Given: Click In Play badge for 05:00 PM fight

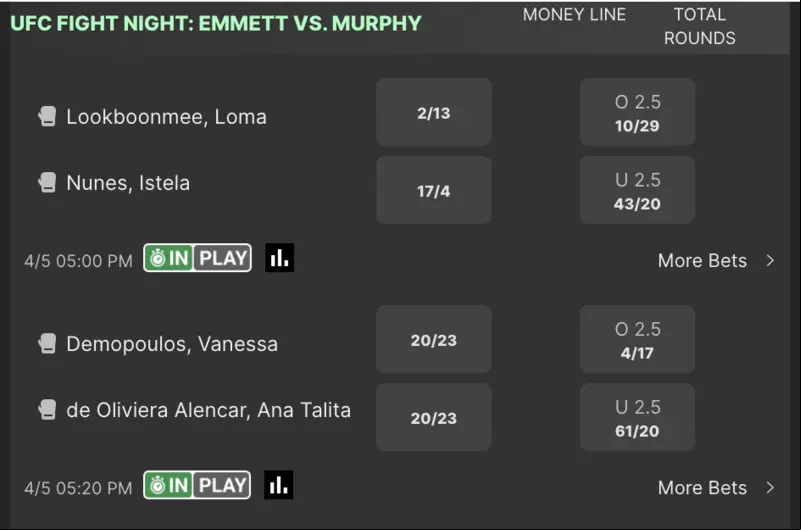Looking at the screenshot, I should [x=198, y=258].
